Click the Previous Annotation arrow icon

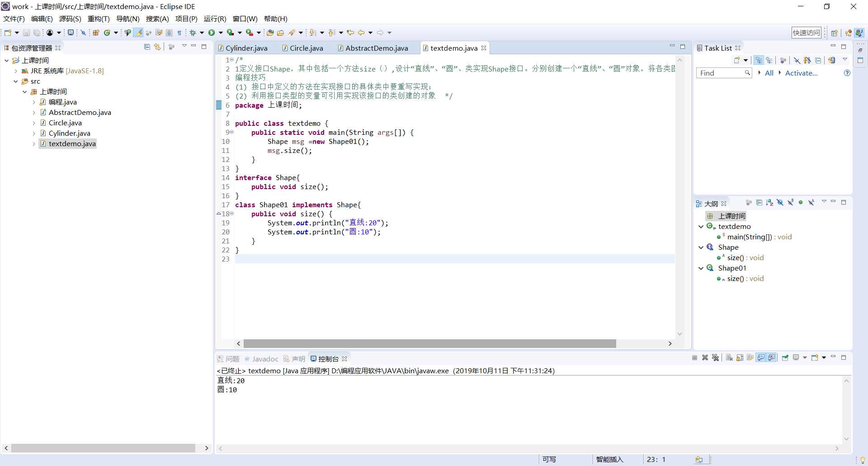[331, 33]
